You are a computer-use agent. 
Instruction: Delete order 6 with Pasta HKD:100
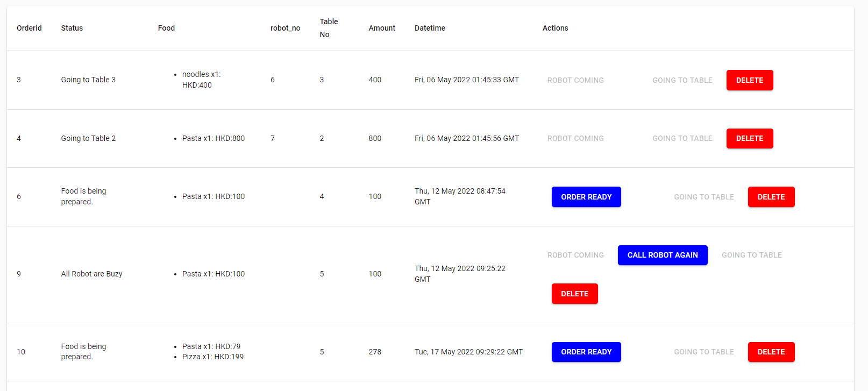click(771, 196)
